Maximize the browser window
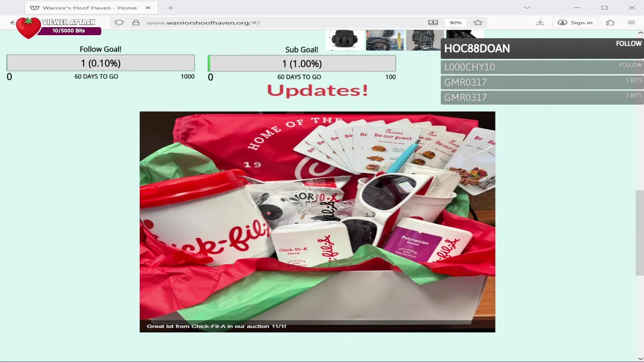The height and width of the screenshot is (362, 644). pyautogui.click(x=604, y=8)
